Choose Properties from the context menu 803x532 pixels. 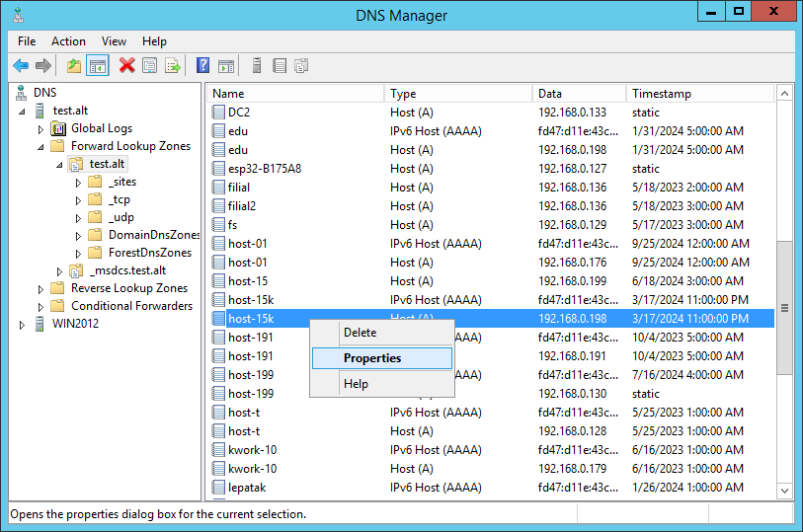372,358
